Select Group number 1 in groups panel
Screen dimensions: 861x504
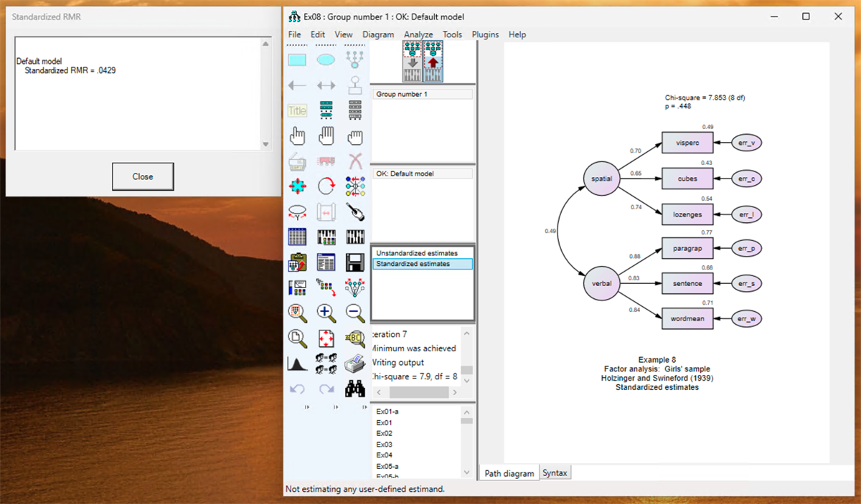click(401, 94)
